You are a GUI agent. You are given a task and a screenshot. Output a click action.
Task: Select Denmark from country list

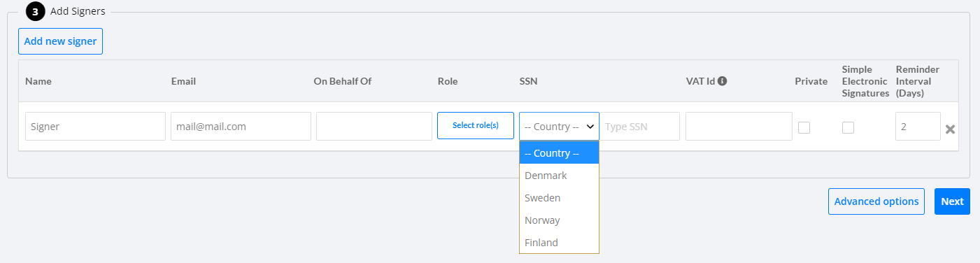pyautogui.click(x=559, y=176)
